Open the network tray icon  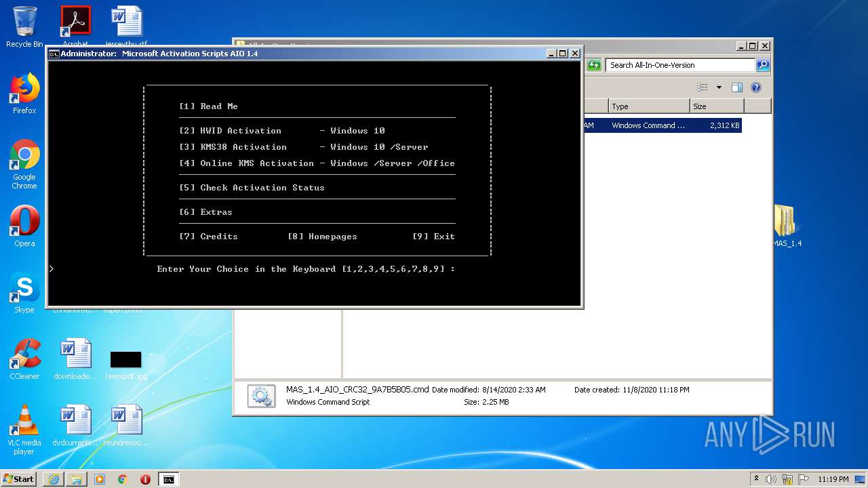787,479
